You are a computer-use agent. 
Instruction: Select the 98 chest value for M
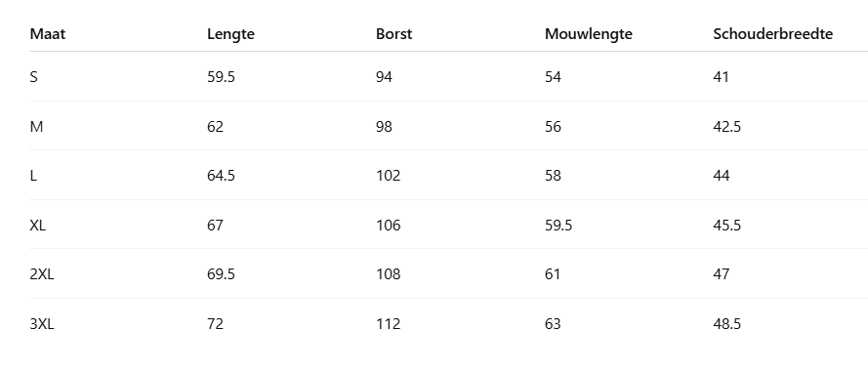[384, 127]
